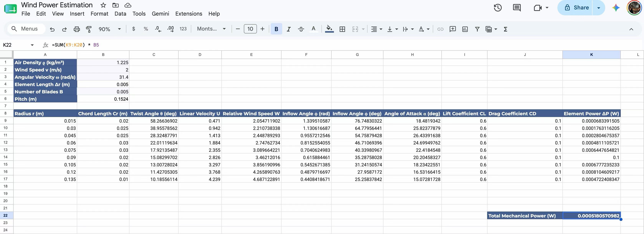Increase font size with plus button
The image size is (644, 234).
[x=262, y=29]
